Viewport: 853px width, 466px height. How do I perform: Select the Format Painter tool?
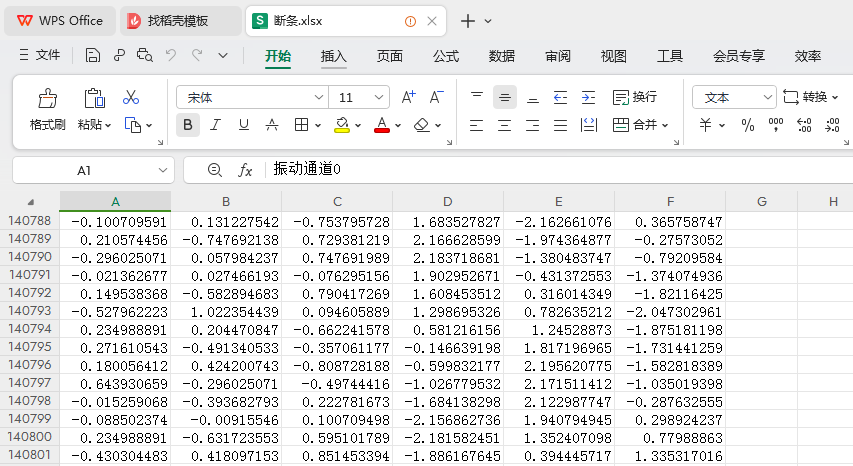(x=48, y=110)
